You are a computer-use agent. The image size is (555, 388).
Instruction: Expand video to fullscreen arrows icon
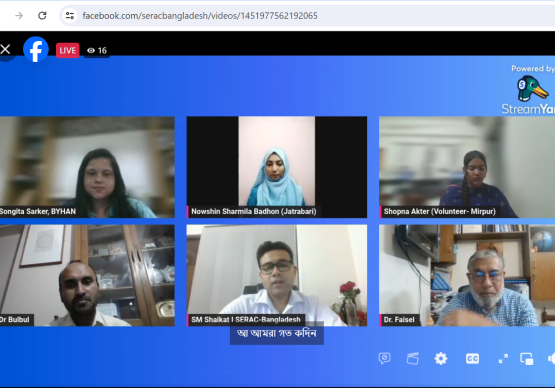(503, 359)
